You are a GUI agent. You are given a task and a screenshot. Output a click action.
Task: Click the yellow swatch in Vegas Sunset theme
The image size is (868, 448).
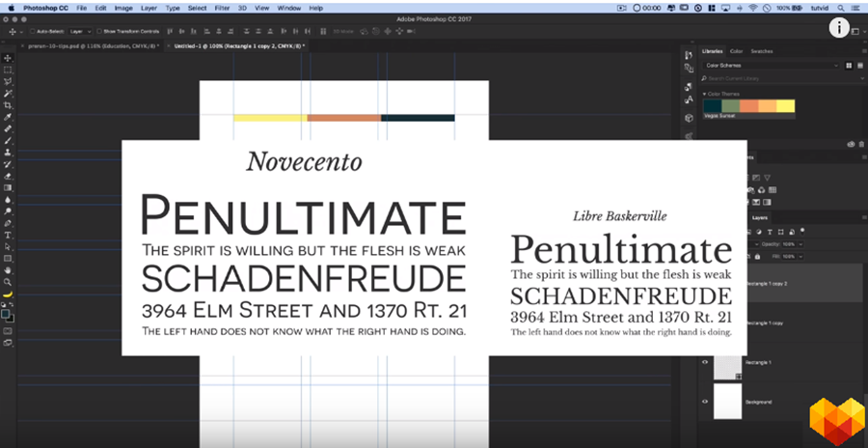[x=787, y=105]
